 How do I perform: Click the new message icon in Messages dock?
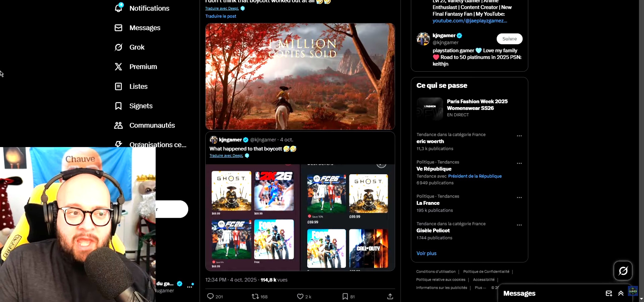(609, 293)
